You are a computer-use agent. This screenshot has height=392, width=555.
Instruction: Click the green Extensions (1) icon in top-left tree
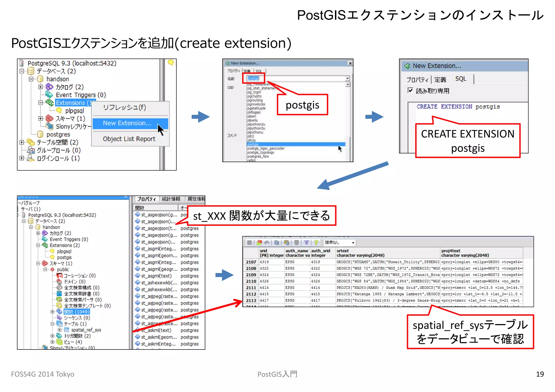[49, 103]
